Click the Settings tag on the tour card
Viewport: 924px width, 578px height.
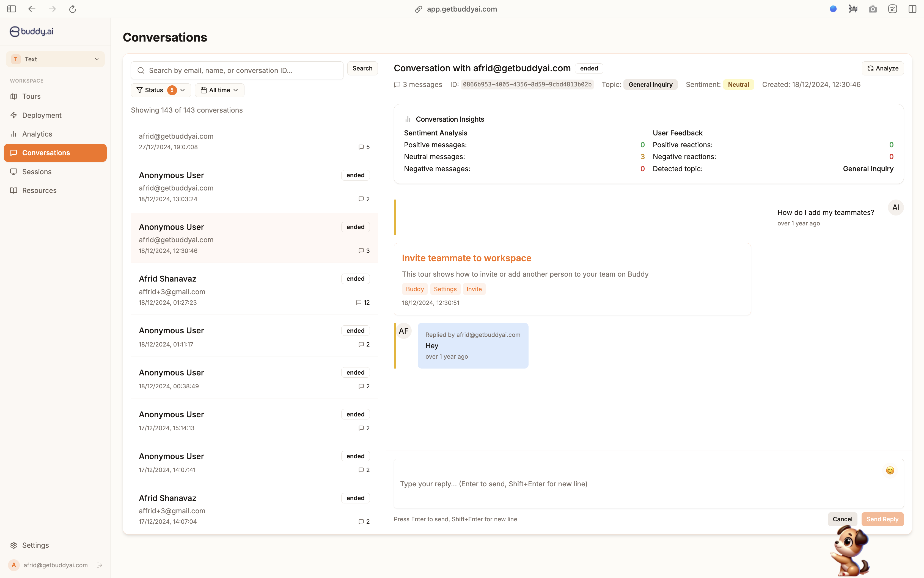click(445, 289)
